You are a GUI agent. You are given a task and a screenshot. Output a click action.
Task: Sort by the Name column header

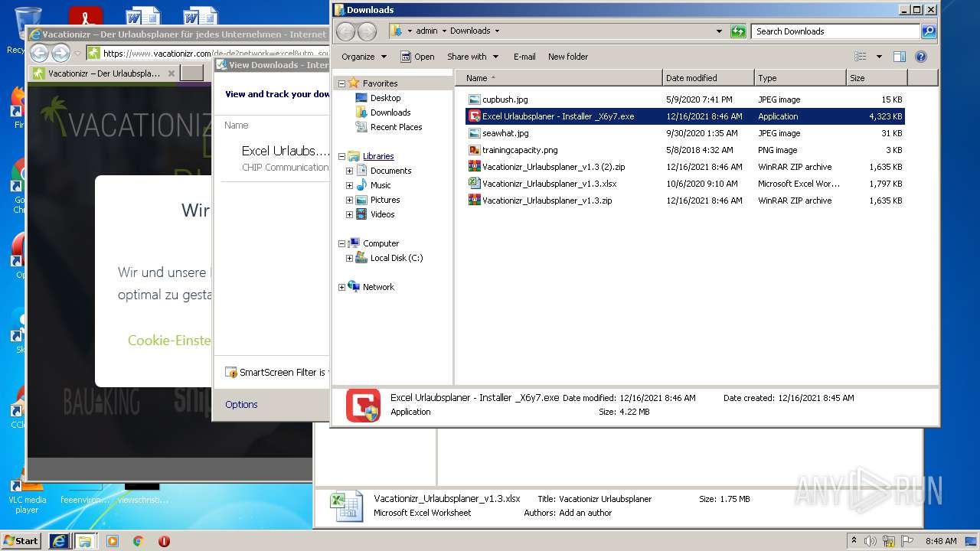(x=559, y=78)
